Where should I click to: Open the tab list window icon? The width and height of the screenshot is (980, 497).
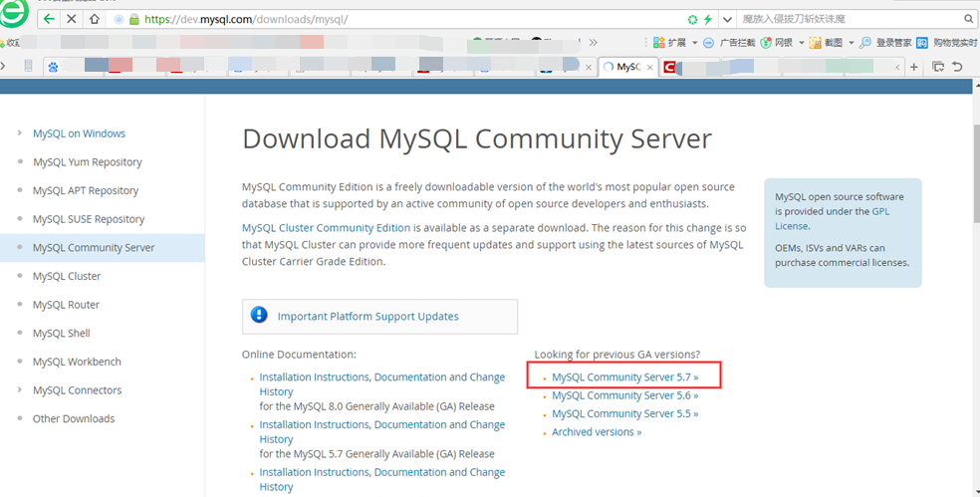pyautogui.click(x=938, y=67)
